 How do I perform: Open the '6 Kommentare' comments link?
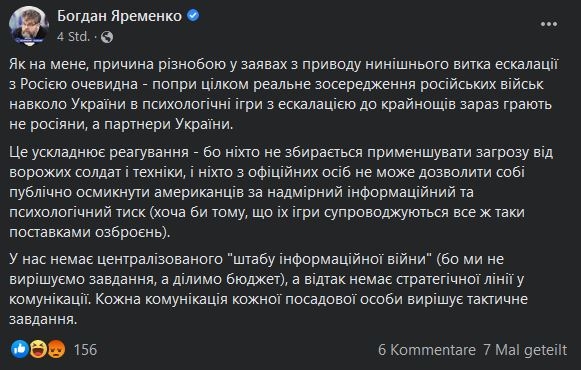(x=427, y=350)
